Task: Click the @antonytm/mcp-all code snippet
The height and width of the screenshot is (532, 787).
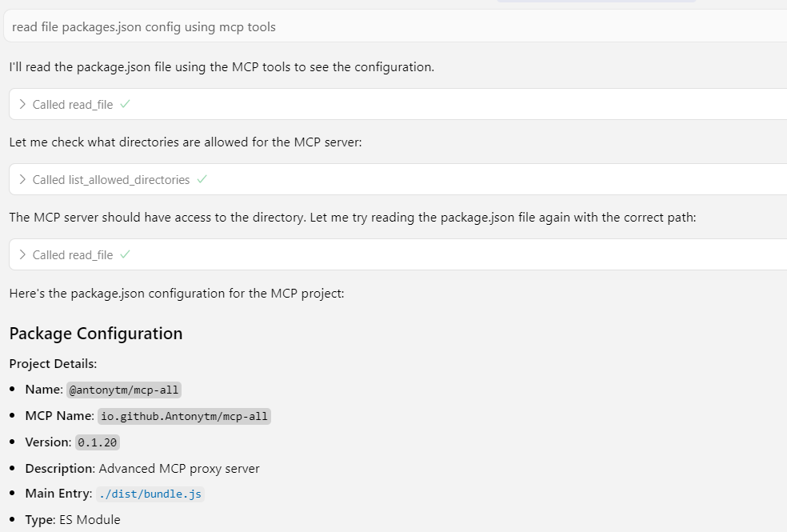Action: (125, 390)
